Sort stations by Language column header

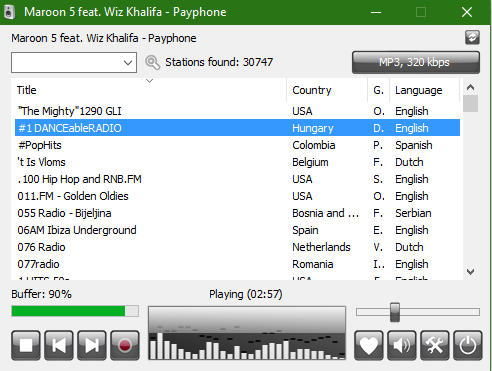[x=424, y=90]
